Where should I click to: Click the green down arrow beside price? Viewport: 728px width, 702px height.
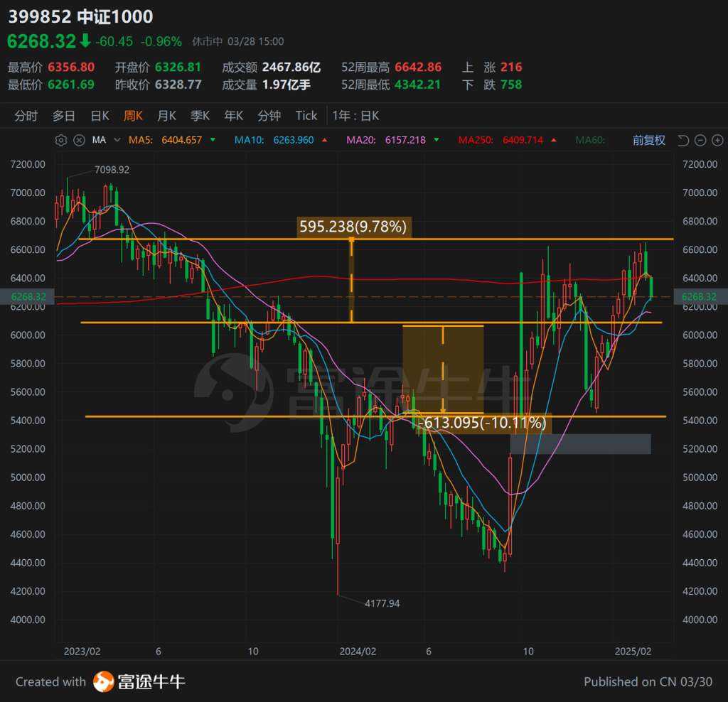point(85,41)
